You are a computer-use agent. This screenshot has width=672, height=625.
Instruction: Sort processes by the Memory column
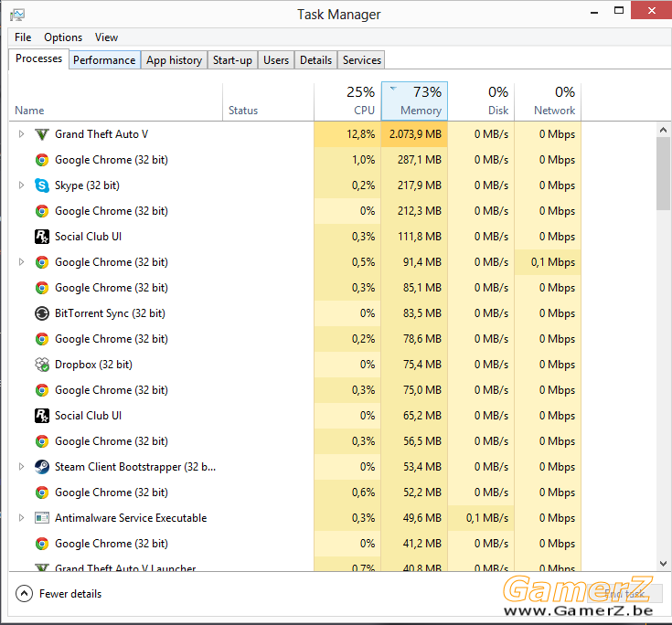click(414, 101)
